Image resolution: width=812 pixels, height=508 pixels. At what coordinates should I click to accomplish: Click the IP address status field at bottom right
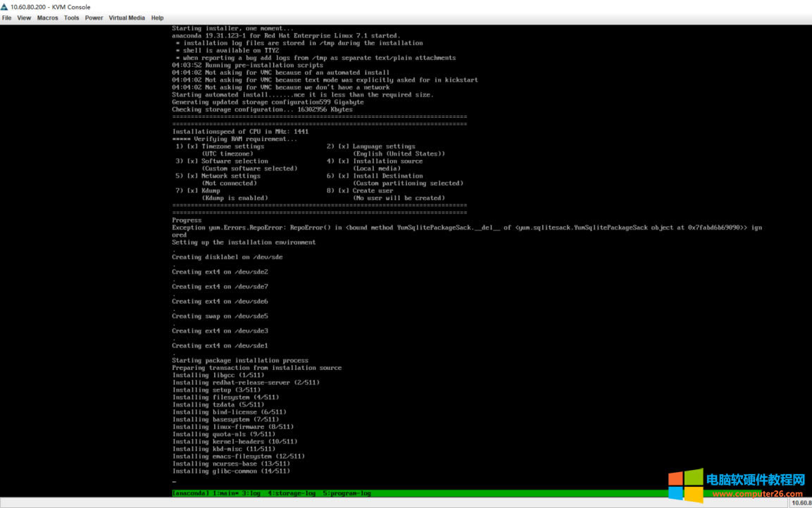(801, 503)
